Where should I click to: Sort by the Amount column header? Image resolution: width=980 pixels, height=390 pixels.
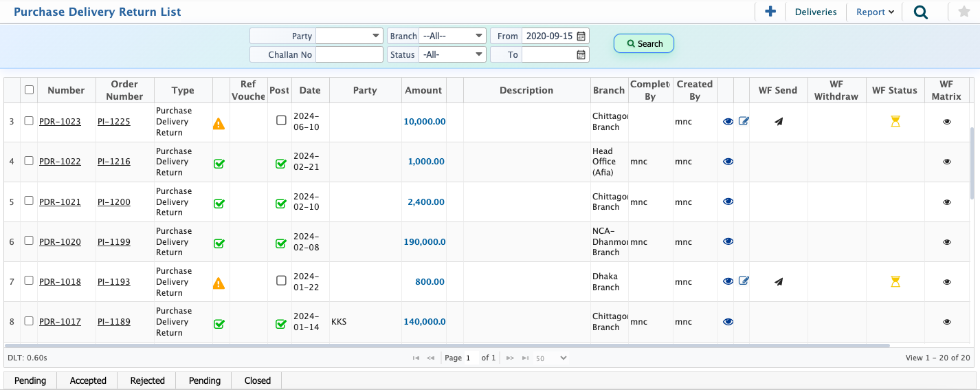[x=423, y=90]
